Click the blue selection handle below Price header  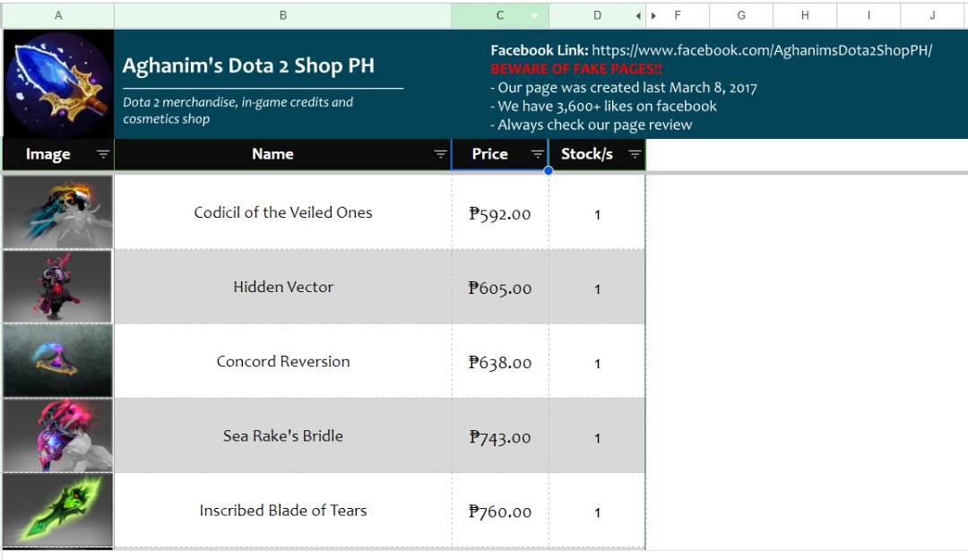pyautogui.click(x=549, y=170)
